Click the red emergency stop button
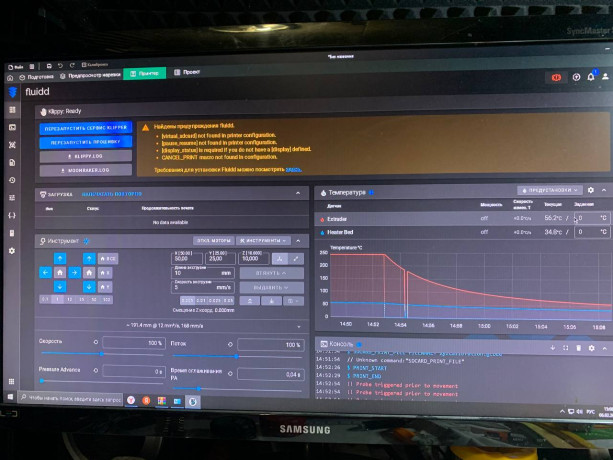This screenshot has height=460, width=613. click(557, 77)
